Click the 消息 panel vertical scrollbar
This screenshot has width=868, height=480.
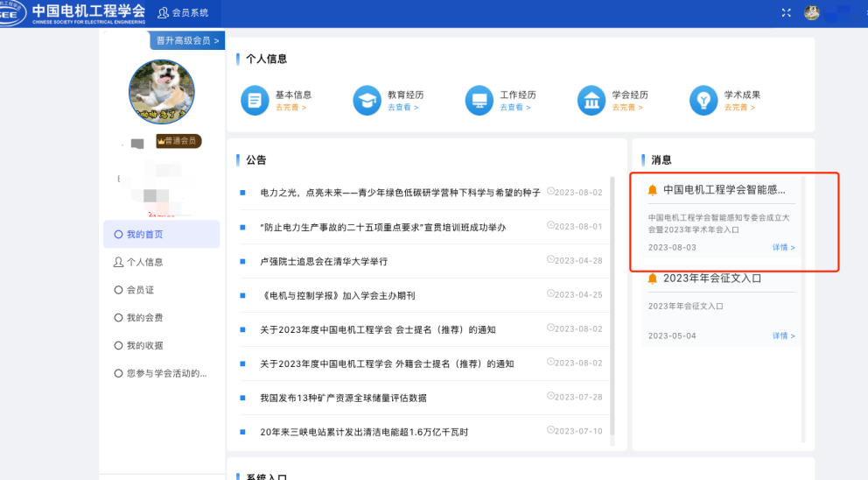coord(803,309)
